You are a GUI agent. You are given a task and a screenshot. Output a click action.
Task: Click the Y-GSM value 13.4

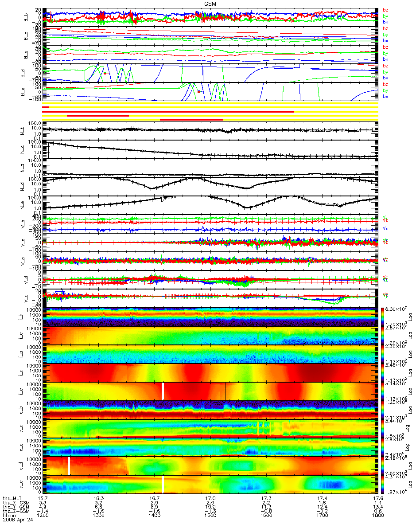(x=378, y=507)
